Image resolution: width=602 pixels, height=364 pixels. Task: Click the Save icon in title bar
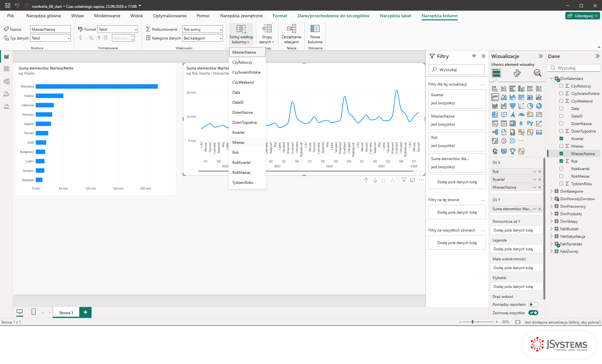[8, 6]
